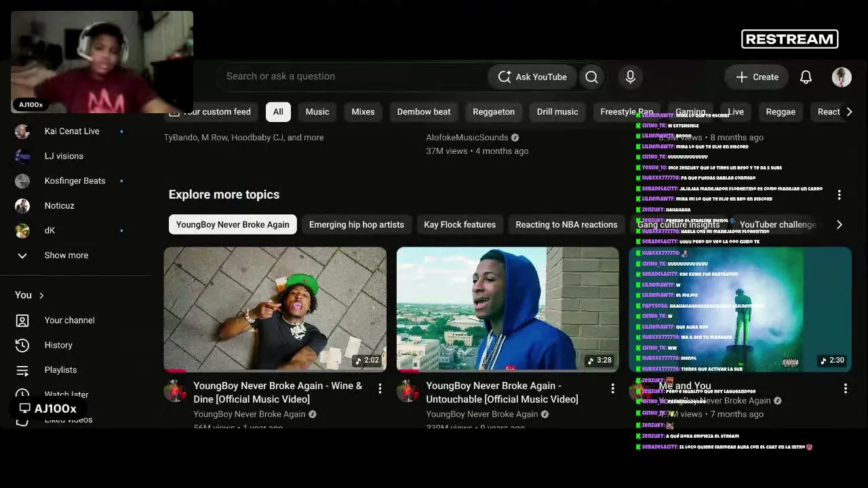This screenshot has height=488, width=868.
Task: Select Emerging hip hop artists topic chip
Action: pos(357,224)
